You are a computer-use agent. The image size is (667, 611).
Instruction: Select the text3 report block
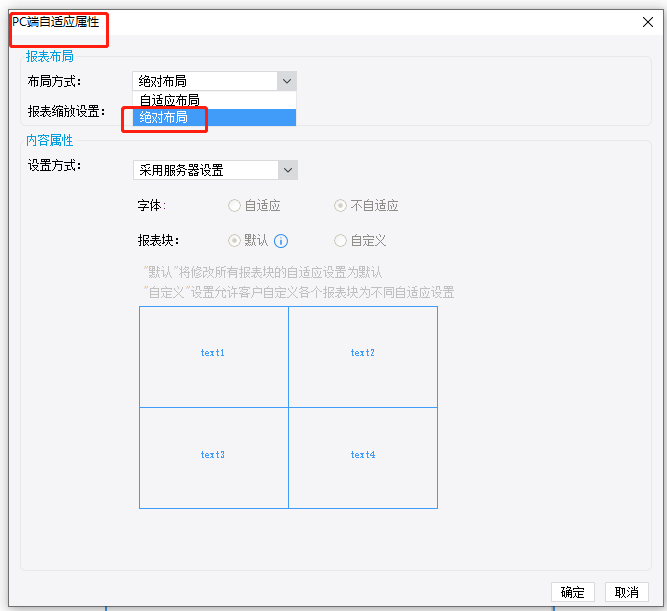[x=214, y=458]
